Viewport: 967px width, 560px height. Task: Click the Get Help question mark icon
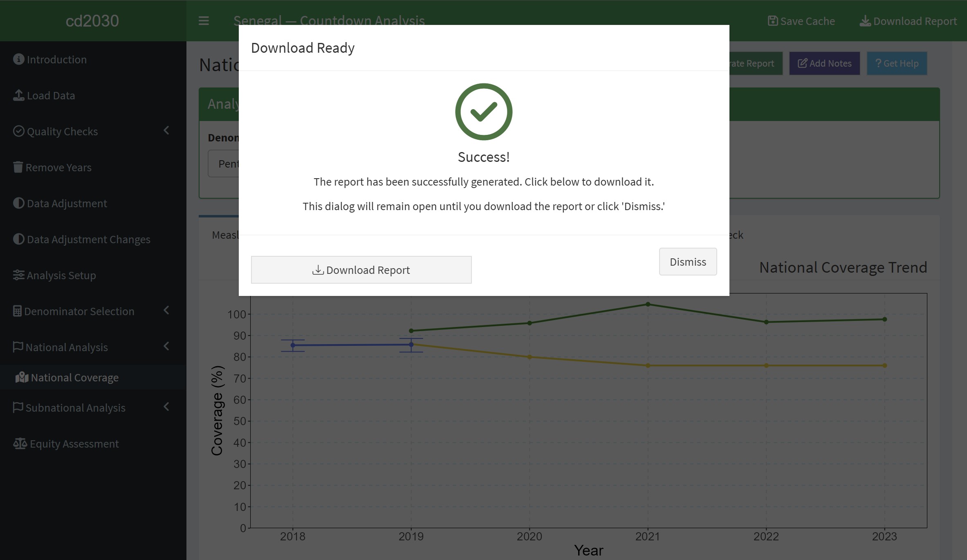[x=878, y=63]
